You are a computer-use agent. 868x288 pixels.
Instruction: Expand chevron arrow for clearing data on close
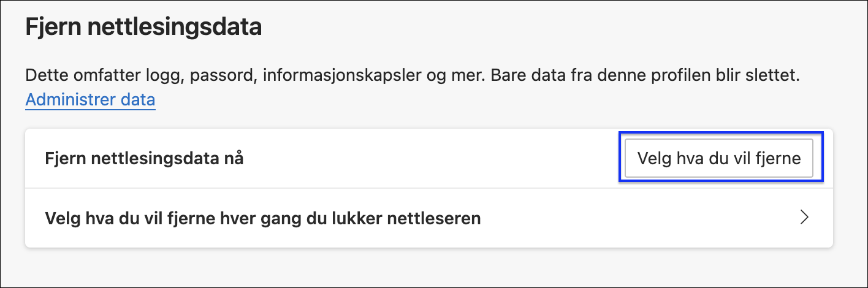click(x=805, y=218)
